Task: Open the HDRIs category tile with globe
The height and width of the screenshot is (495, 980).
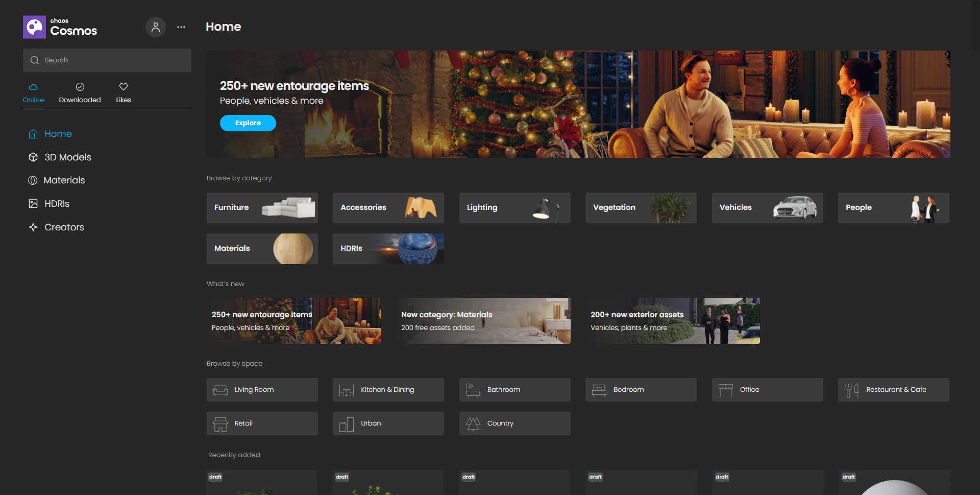Action: pyautogui.click(x=388, y=249)
